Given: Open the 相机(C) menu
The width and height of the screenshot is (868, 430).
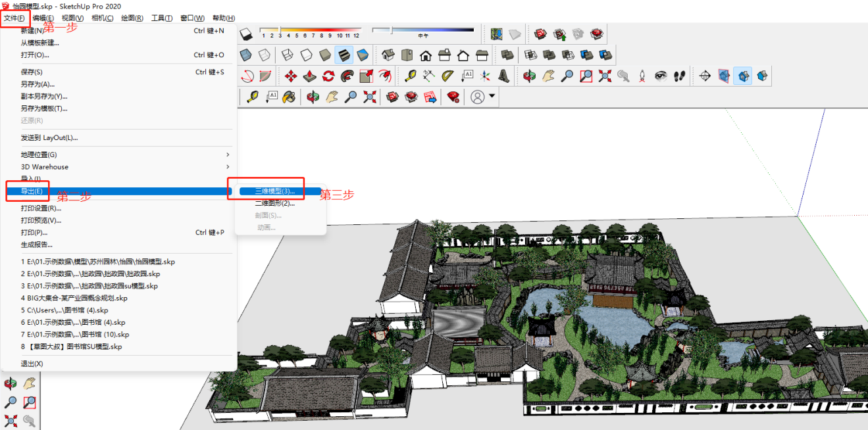Looking at the screenshot, I should (102, 18).
